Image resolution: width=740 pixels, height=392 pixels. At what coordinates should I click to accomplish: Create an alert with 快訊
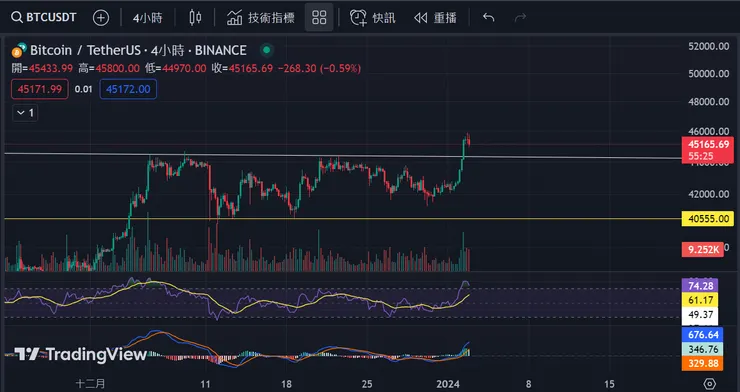tap(372, 18)
